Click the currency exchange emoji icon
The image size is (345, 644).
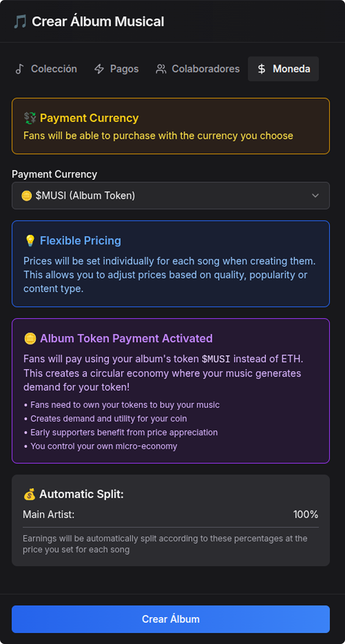pos(30,118)
